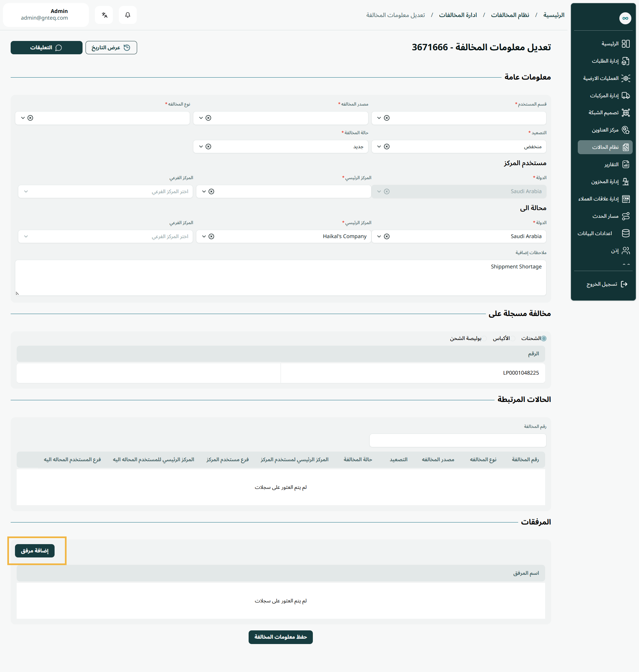Image resolution: width=639 pixels, height=672 pixels.
Task: Click the infinity logo atop the sidebar
Action: (625, 18)
